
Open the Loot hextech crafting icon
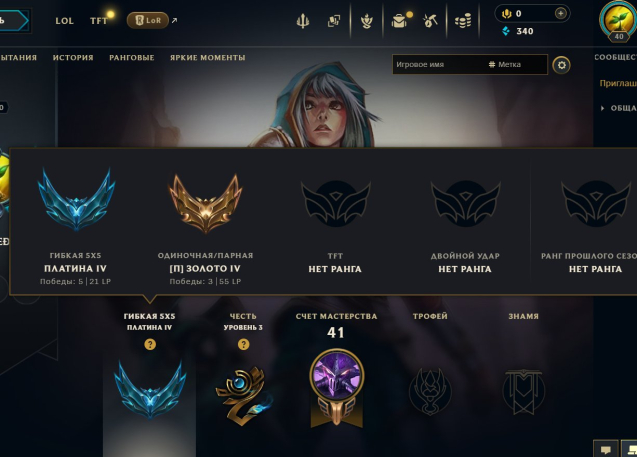(429, 21)
